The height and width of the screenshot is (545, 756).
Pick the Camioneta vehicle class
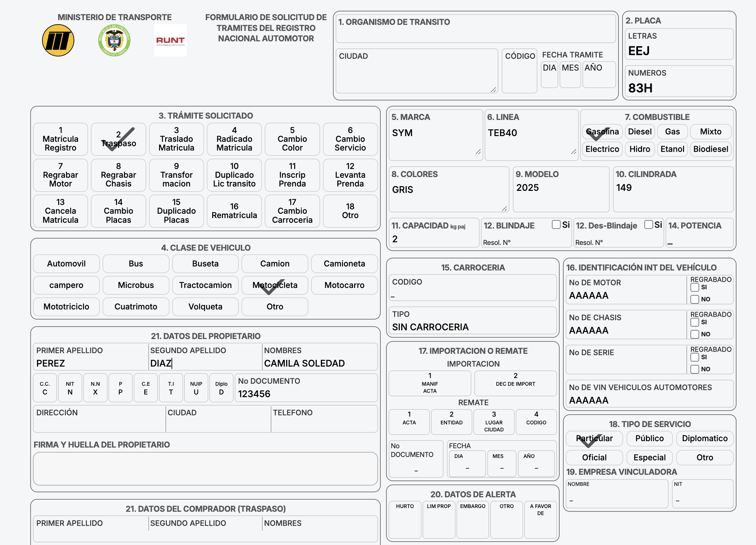[344, 264]
